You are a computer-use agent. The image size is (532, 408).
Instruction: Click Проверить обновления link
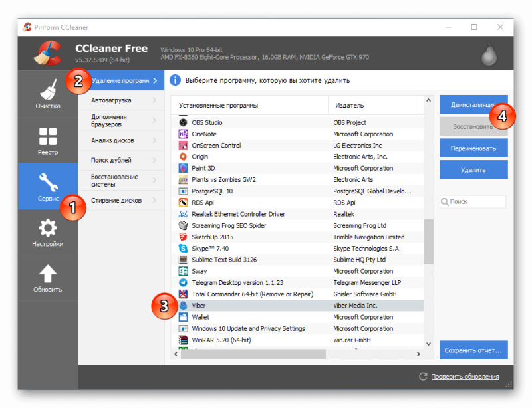(x=465, y=377)
